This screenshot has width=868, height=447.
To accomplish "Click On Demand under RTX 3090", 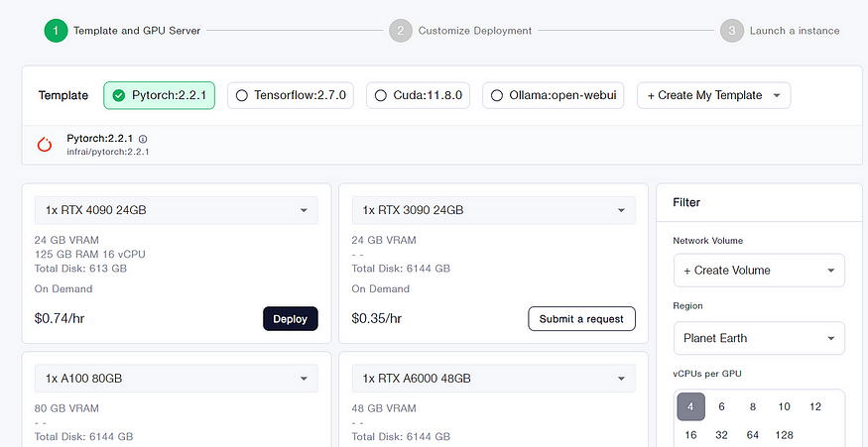I will [x=380, y=288].
